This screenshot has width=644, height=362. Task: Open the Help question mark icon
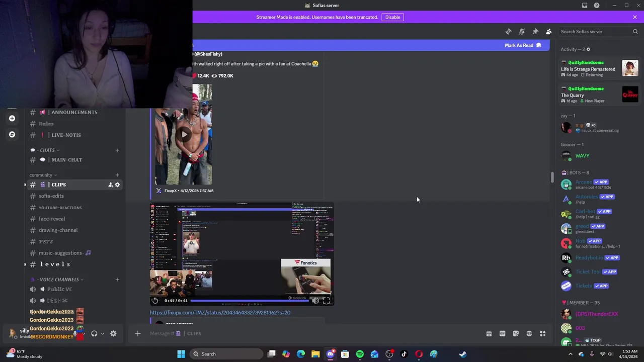point(597,6)
